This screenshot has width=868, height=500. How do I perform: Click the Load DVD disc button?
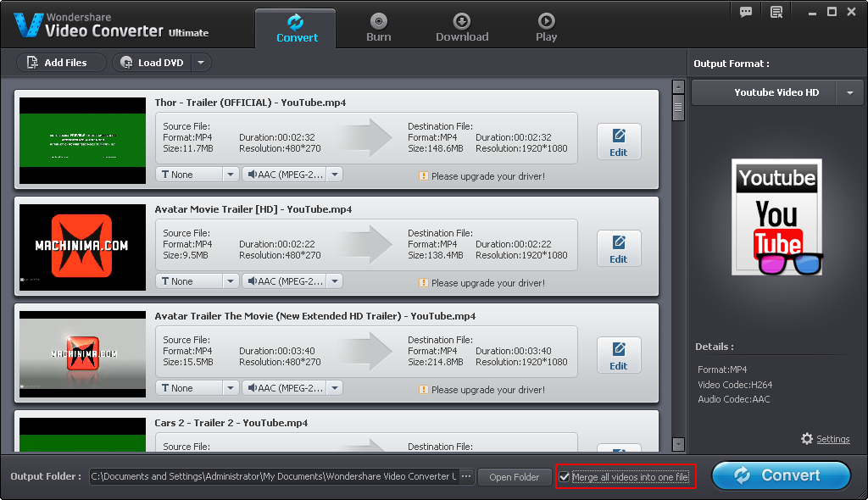pyautogui.click(x=152, y=63)
